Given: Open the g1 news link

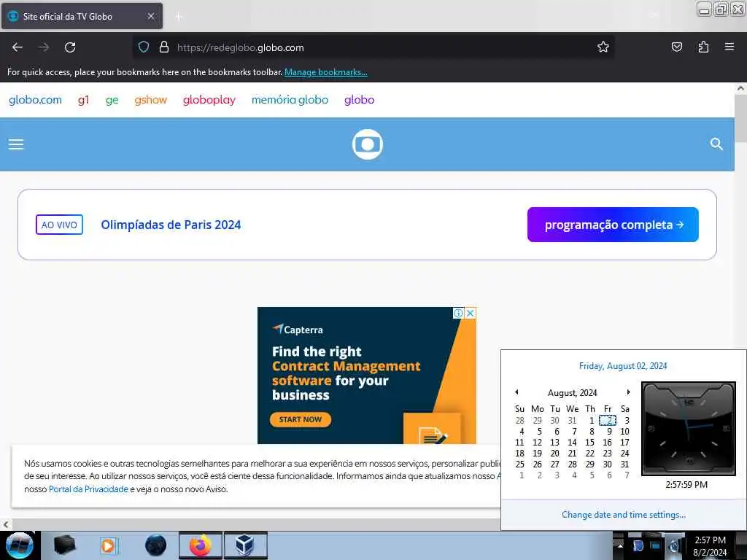Looking at the screenshot, I should [83, 100].
